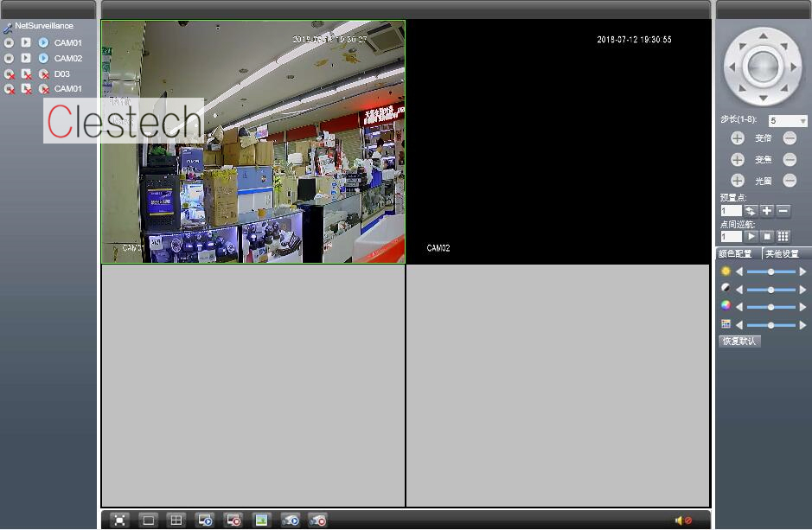Expand the NetSurveillance device tree
Viewport: 812px width, 530px height.
click(43, 26)
